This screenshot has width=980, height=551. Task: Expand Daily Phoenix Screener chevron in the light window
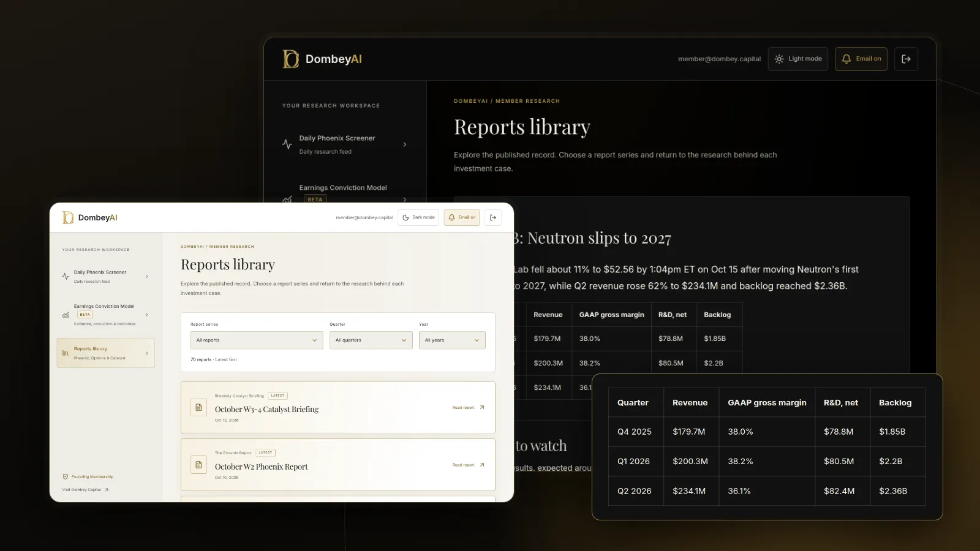point(146,277)
